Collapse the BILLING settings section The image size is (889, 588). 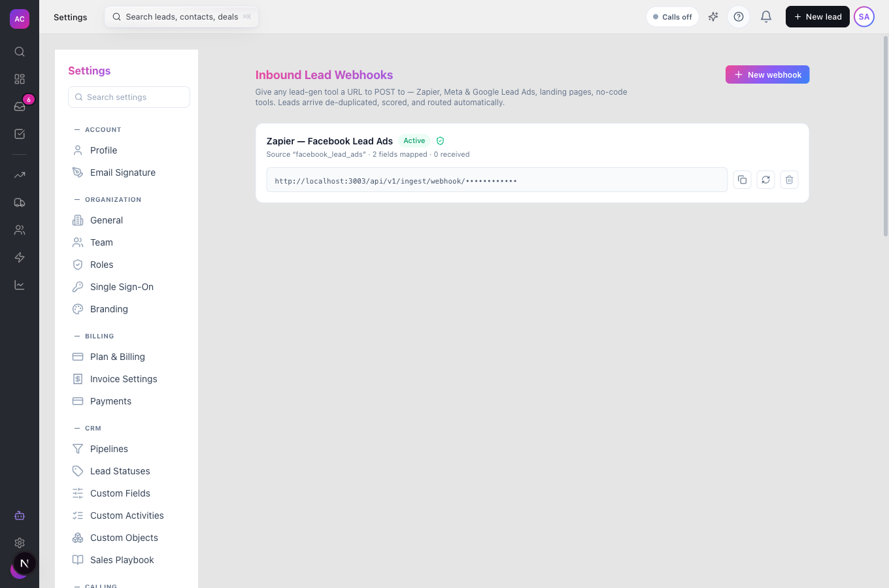pyautogui.click(x=95, y=336)
